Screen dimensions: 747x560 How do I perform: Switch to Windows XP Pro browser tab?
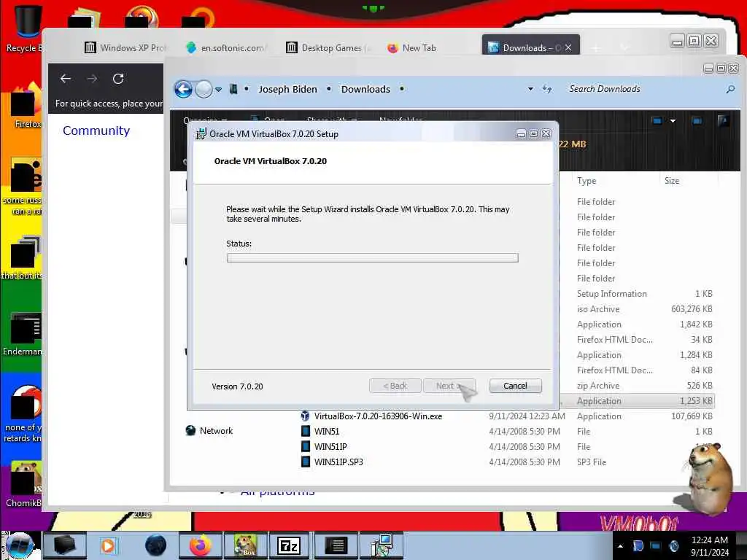[x=126, y=47]
